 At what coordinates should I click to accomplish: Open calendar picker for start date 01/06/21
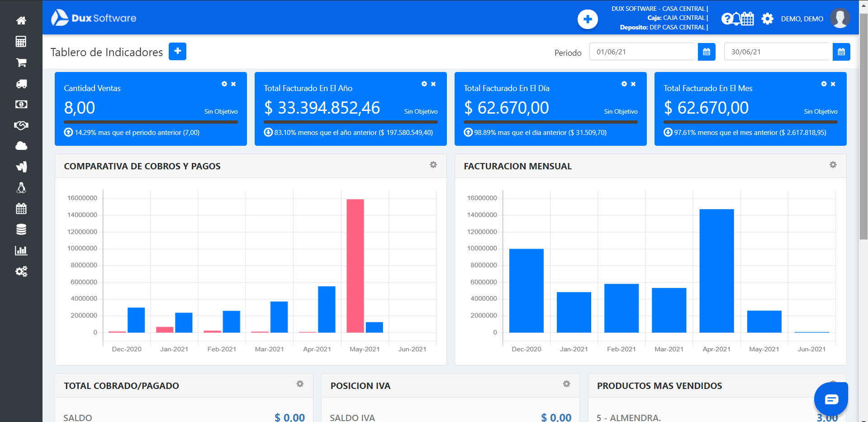707,52
